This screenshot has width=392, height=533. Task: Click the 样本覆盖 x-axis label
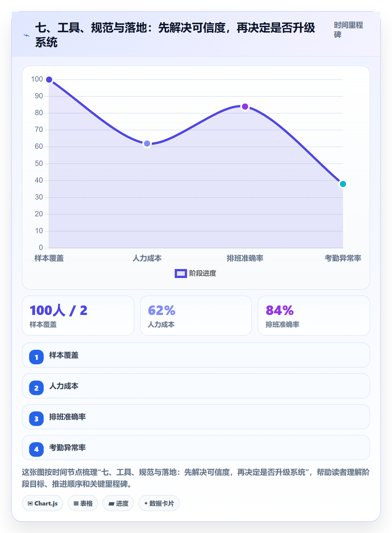pyautogui.click(x=49, y=258)
